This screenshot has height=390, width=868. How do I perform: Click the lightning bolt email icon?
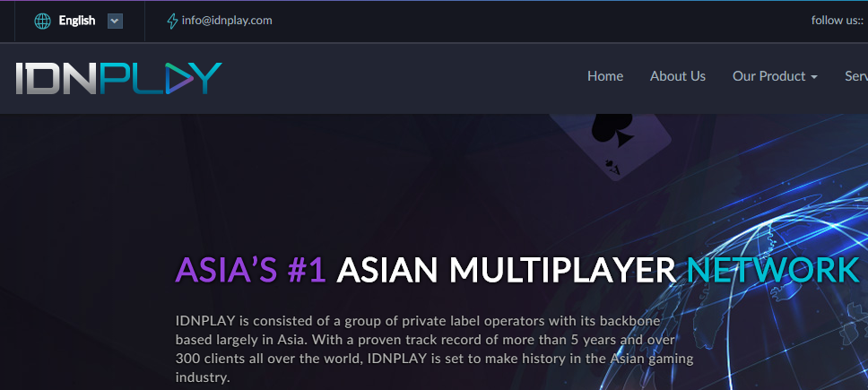(x=172, y=21)
